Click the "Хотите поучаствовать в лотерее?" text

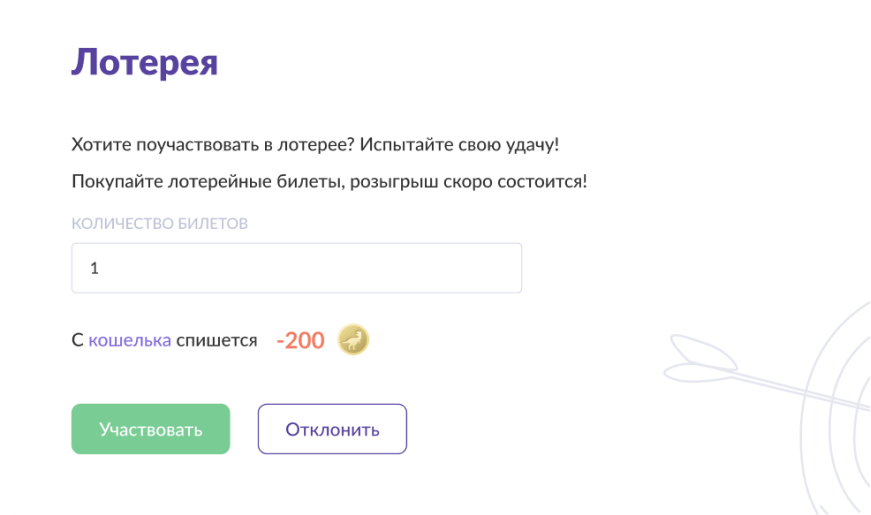coord(213,144)
